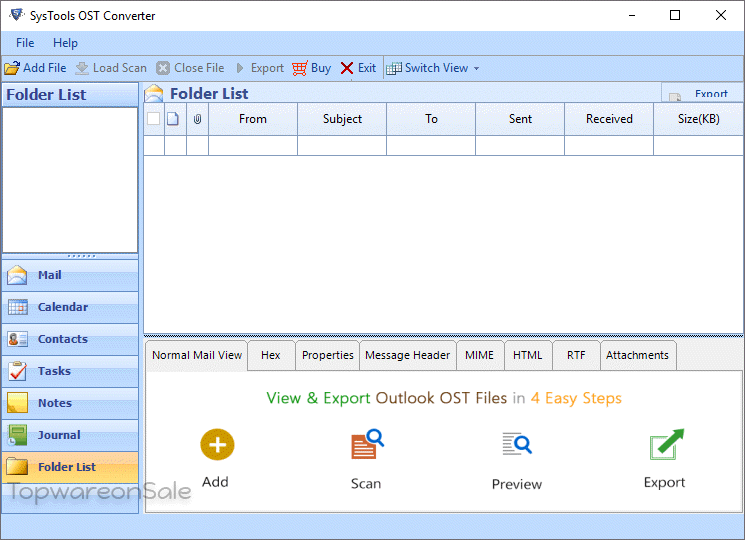Sort by the To column header
Viewport: 745px width, 540px height.
[x=431, y=119]
